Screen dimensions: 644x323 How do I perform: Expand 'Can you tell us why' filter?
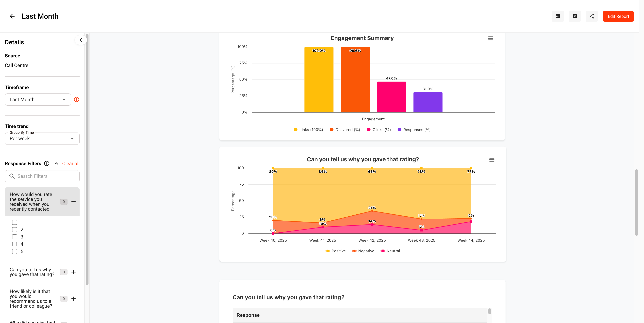(x=74, y=272)
